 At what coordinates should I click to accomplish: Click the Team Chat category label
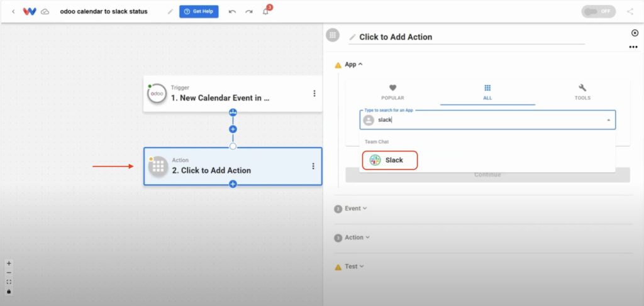pyautogui.click(x=377, y=141)
